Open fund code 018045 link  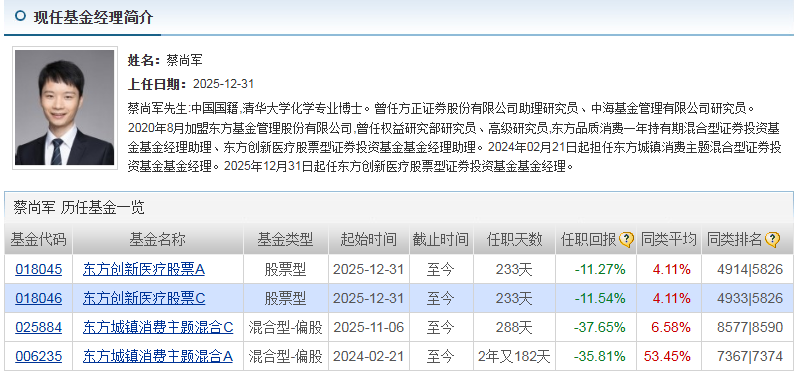pos(39,270)
